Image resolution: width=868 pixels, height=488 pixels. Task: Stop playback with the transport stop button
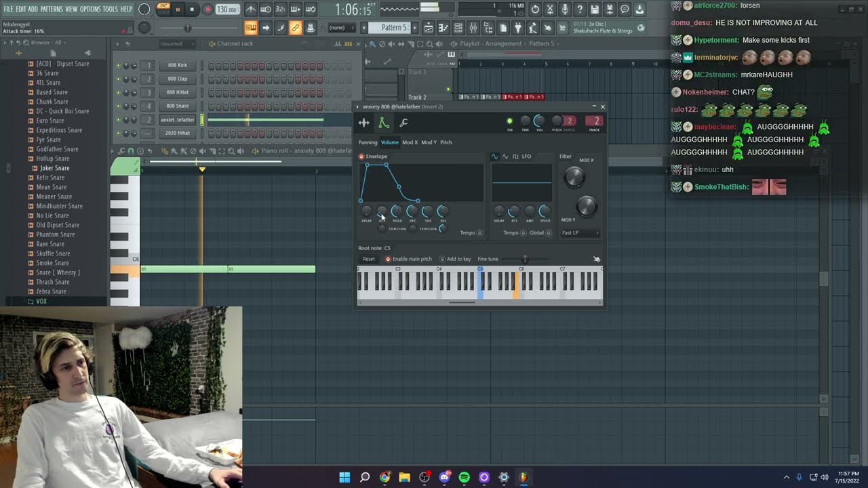(192, 9)
